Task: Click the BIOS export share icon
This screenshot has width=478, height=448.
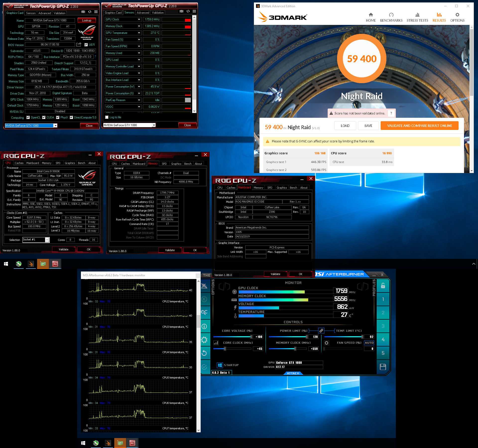Action: tap(79, 45)
